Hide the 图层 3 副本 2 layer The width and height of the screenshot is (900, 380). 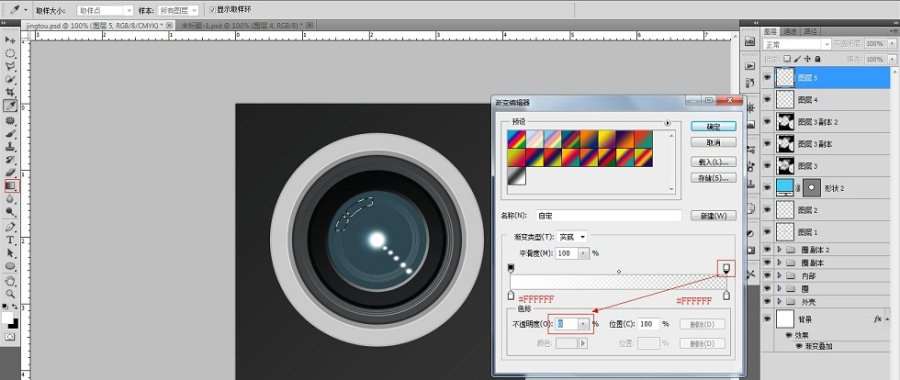point(767,122)
